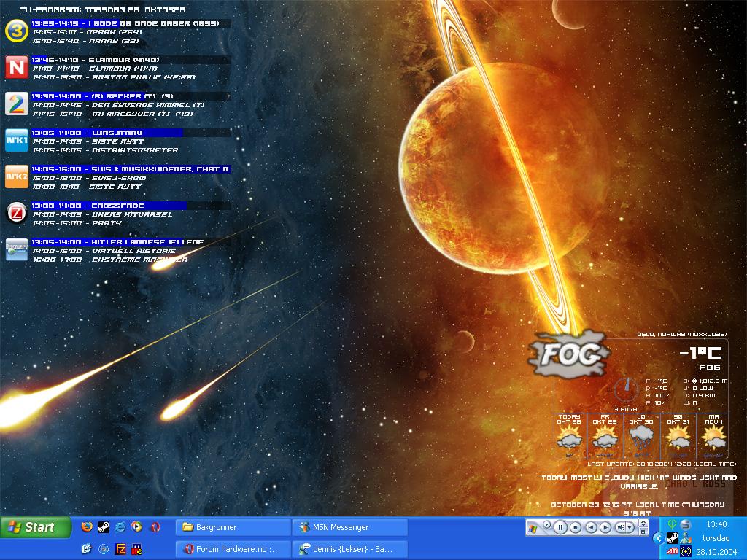
Task: Launch Steam from Quick Launch
Action: coord(104,526)
